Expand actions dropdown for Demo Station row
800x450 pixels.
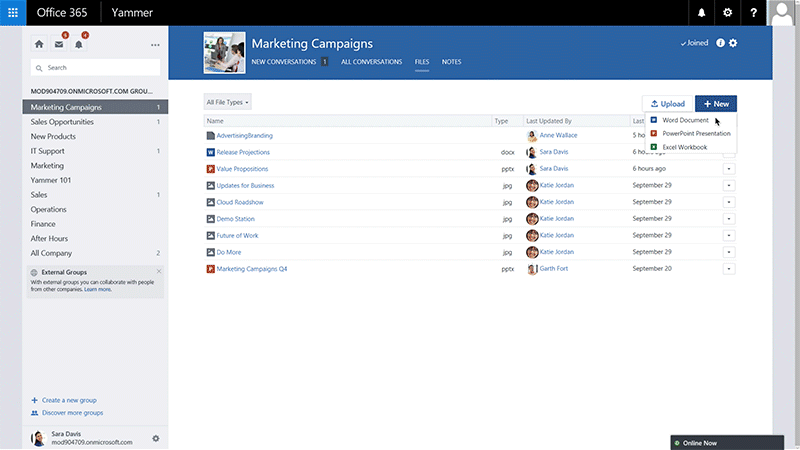(729, 219)
